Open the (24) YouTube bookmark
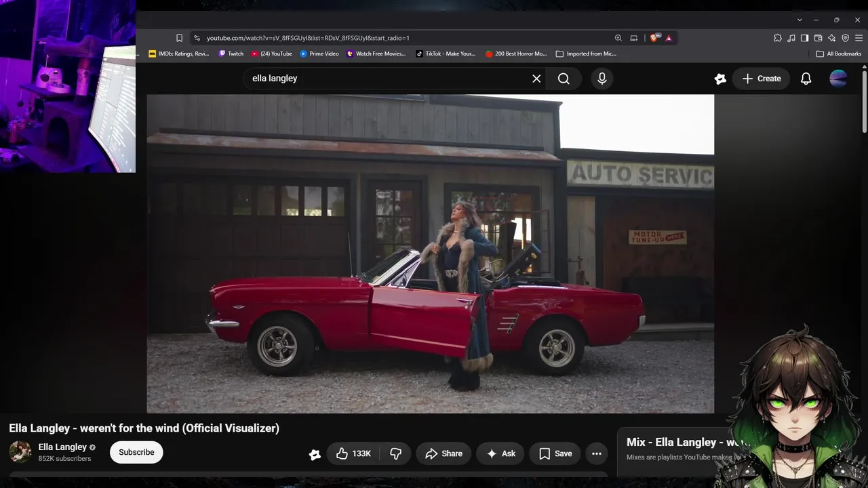Image resolution: width=868 pixels, height=488 pixels. coord(271,54)
